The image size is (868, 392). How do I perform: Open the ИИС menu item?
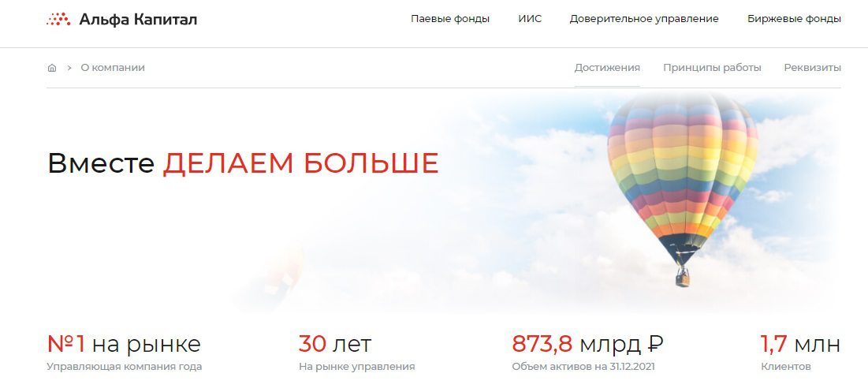click(x=530, y=19)
